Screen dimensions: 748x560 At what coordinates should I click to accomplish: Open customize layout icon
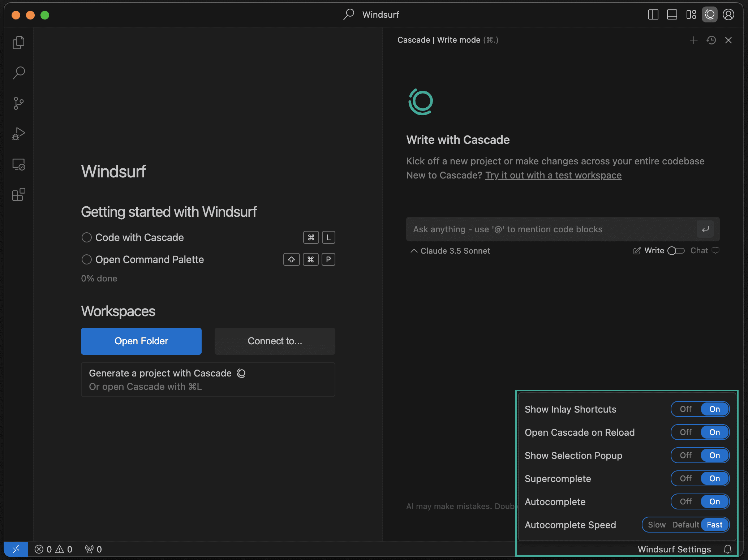point(691,15)
